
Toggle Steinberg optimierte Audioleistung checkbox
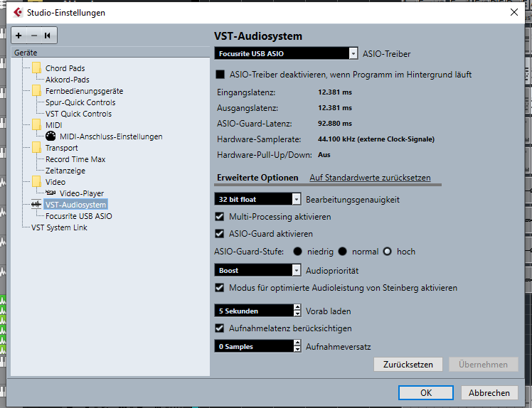[220, 288]
